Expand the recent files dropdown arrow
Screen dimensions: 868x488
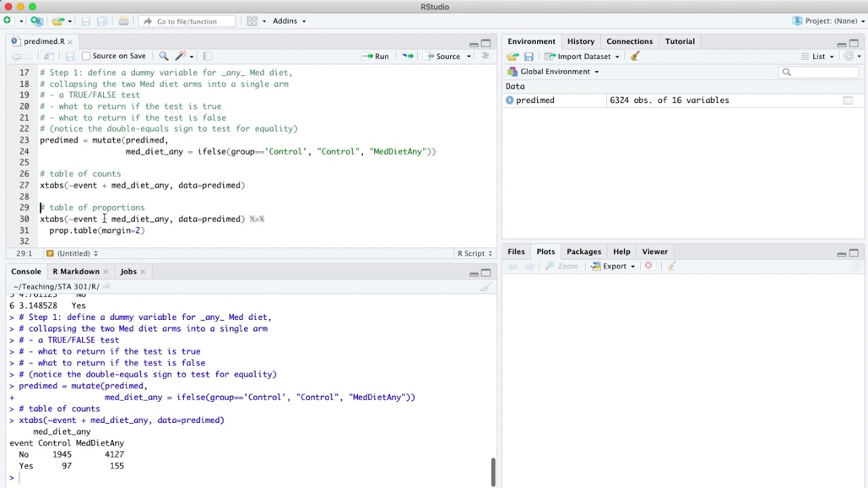(70, 21)
